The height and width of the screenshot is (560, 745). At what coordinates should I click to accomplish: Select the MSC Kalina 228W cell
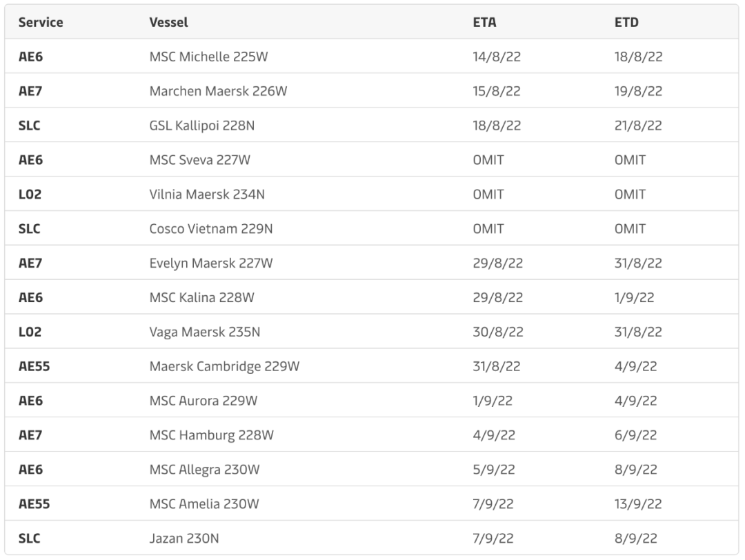[x=201, y=297]
